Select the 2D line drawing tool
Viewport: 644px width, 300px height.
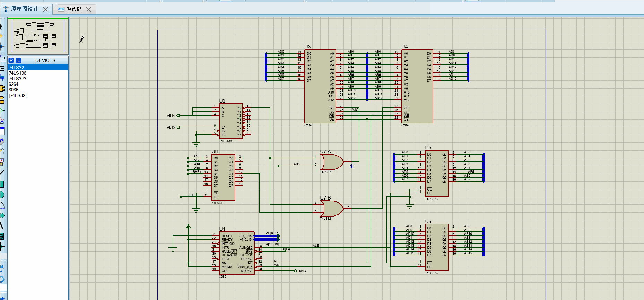point(2,172)
